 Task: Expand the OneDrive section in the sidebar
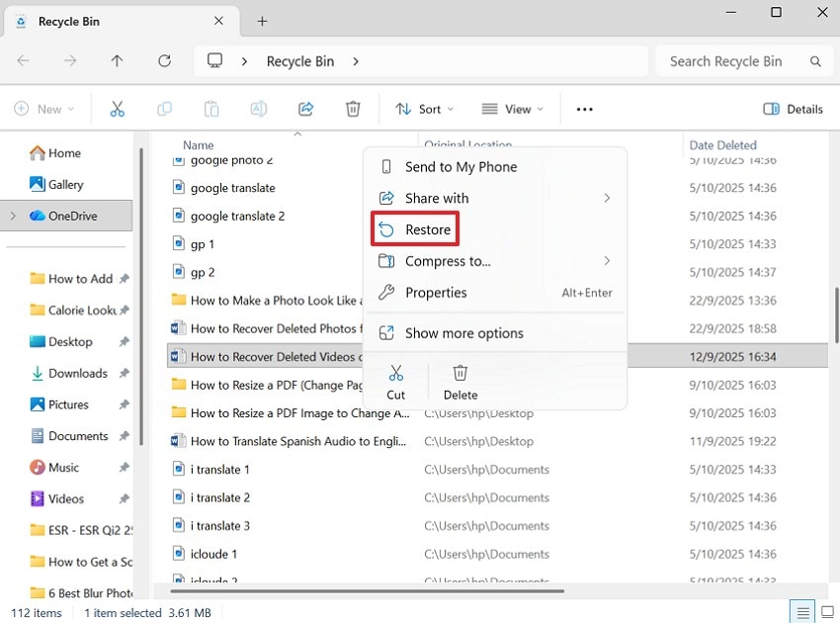(x=11, y=216)
